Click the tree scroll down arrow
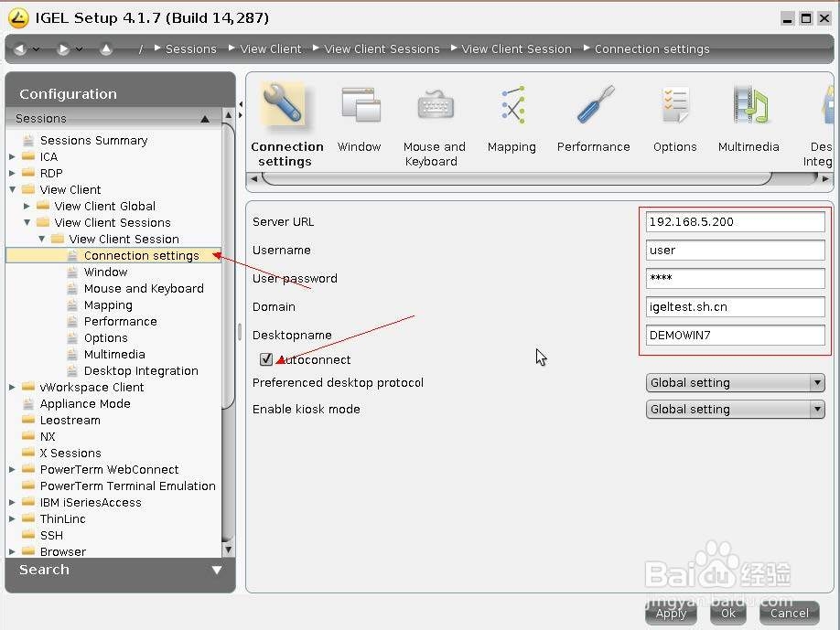 (228, 550)
